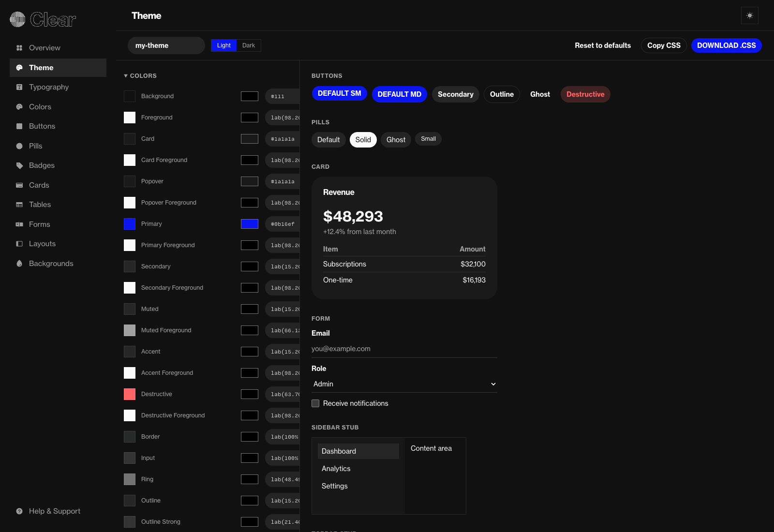The height and width of the screenshot is (532, 774).
Task: Click the Pills circle icon in sidebar
Action: coord(19,146)
